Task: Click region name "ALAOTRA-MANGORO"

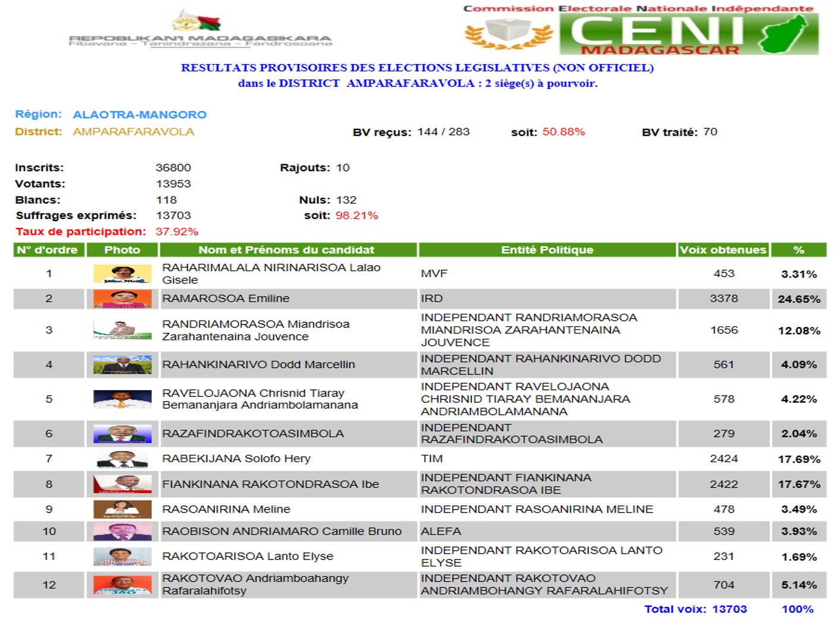Action: coord(140,115)
